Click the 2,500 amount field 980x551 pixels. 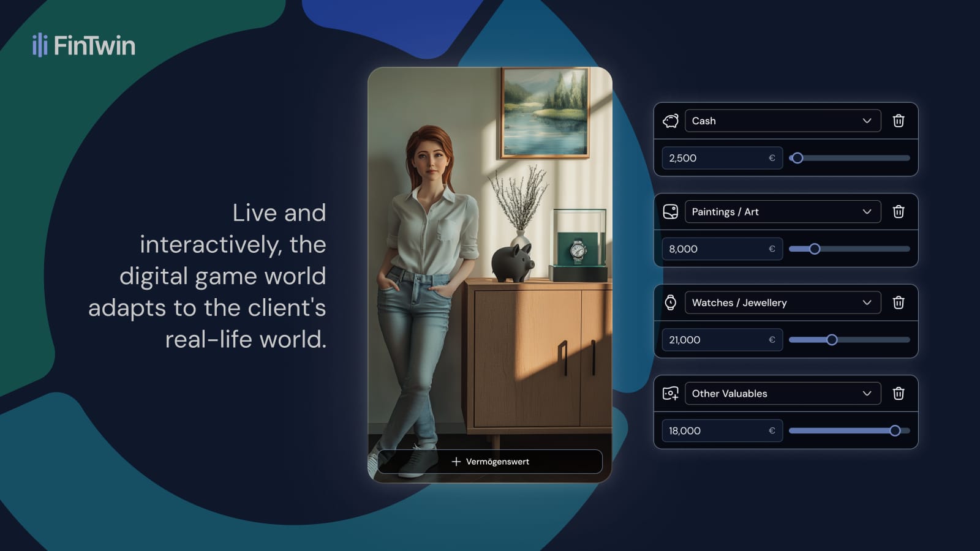[722, 158]
